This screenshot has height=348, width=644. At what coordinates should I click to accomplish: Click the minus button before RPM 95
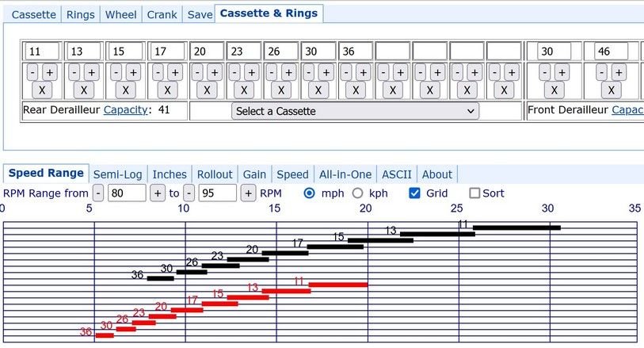(x=189, y=193)
